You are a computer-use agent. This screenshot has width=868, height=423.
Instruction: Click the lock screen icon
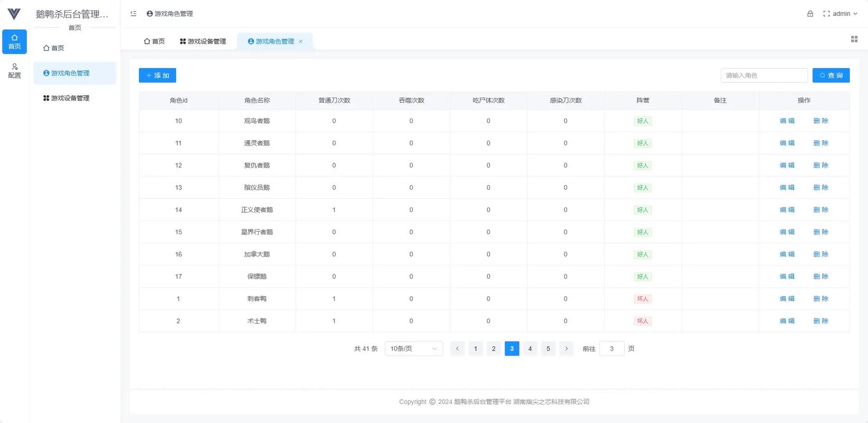click(810, 14)
